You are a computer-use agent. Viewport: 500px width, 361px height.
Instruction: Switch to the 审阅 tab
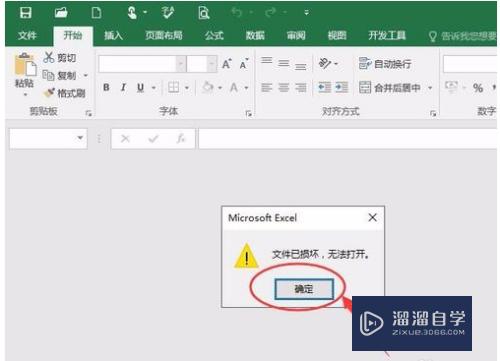tap(296, 35)
